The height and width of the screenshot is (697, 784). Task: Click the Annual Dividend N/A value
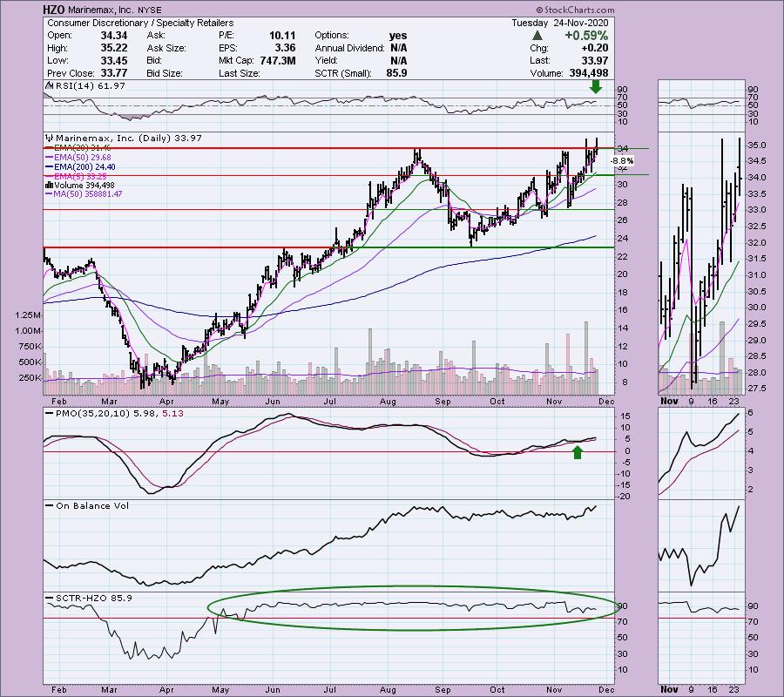(398, 48)
